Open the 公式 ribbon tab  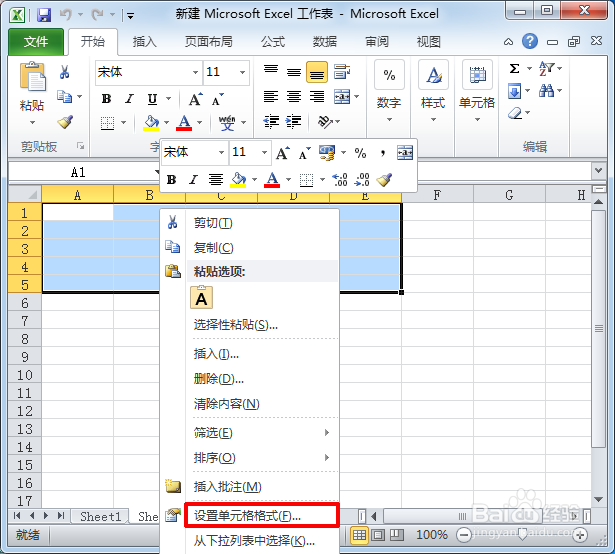(273, 42)
